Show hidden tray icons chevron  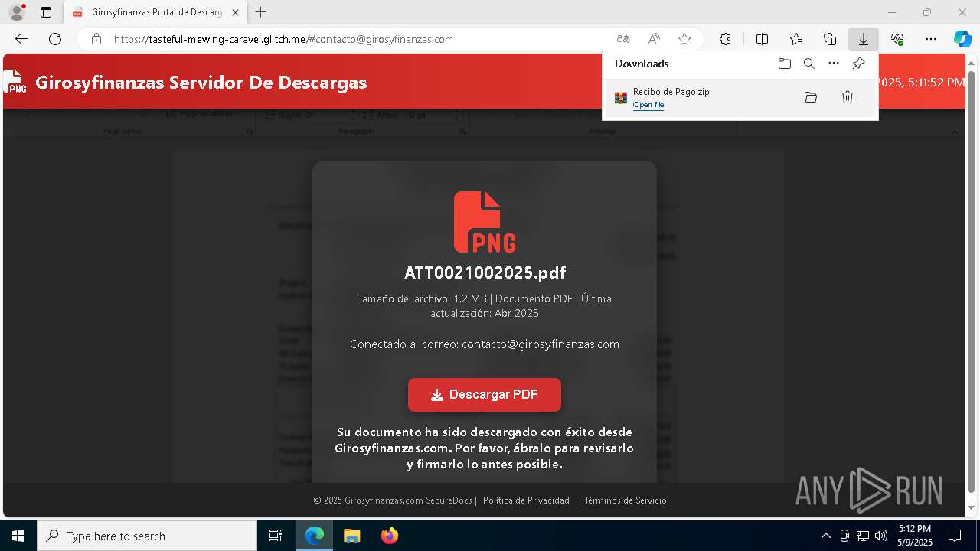825,536
